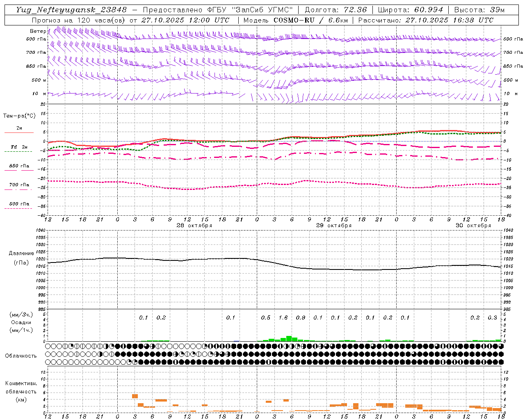525x420 pixels.
Task: Select the Прогноз на 120 часа(ов) text
Action: (x=79, y=20)
